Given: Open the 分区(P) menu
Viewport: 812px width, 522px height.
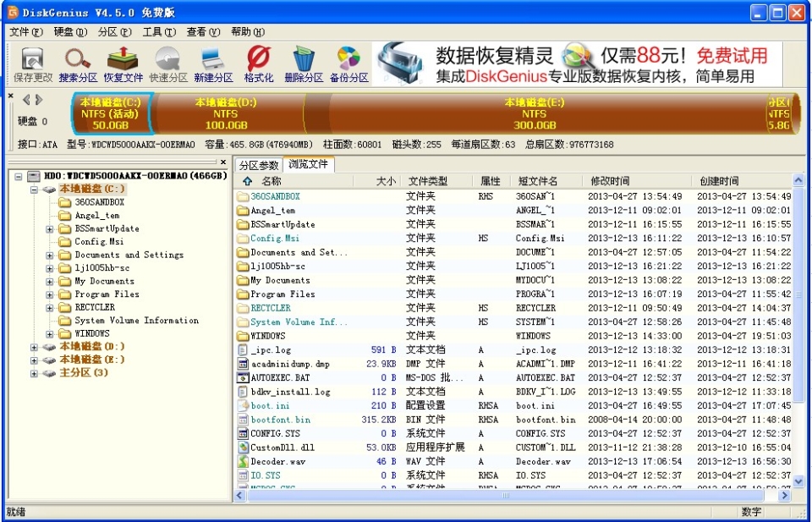Looking at the screenshot, I should coord(115,32).
